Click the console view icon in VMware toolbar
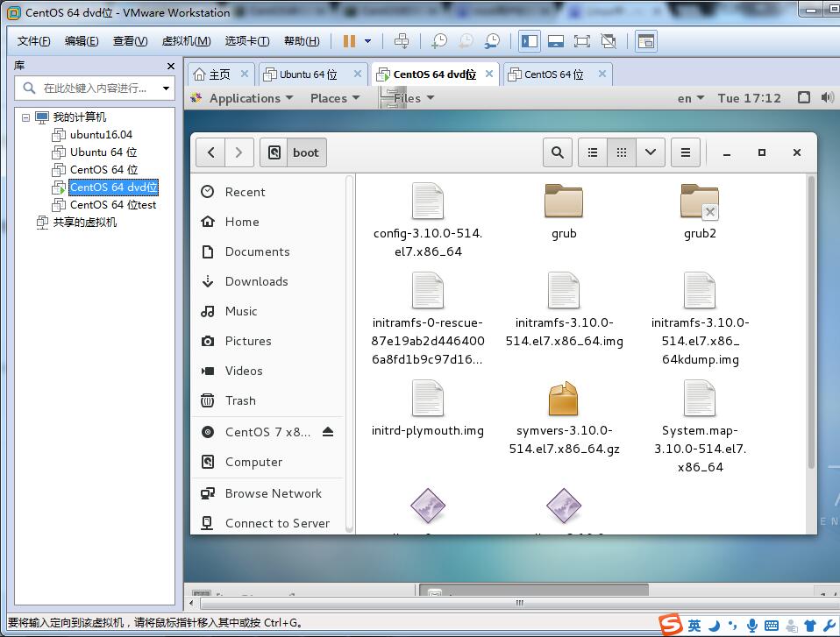Screen dimensions: 840x637 pyautogui.click(x=646, y=41)
